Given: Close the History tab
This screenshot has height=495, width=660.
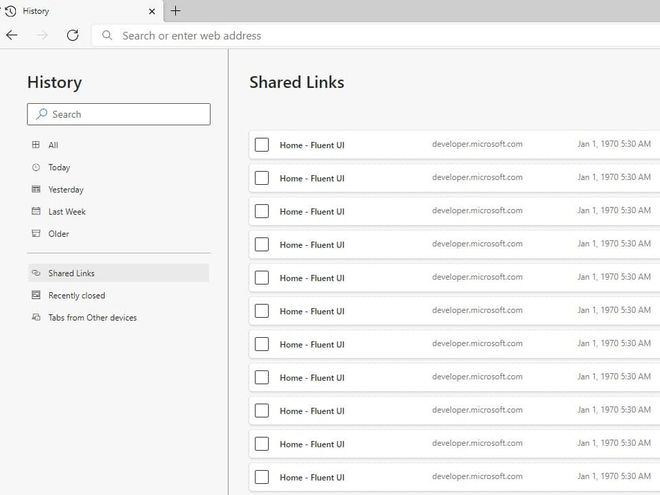Looking at the screenshot, I should [x=152, y=11].
